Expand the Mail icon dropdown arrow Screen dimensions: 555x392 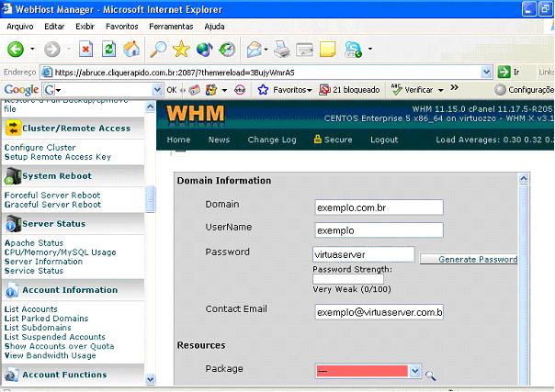click(x=266, y=50)
